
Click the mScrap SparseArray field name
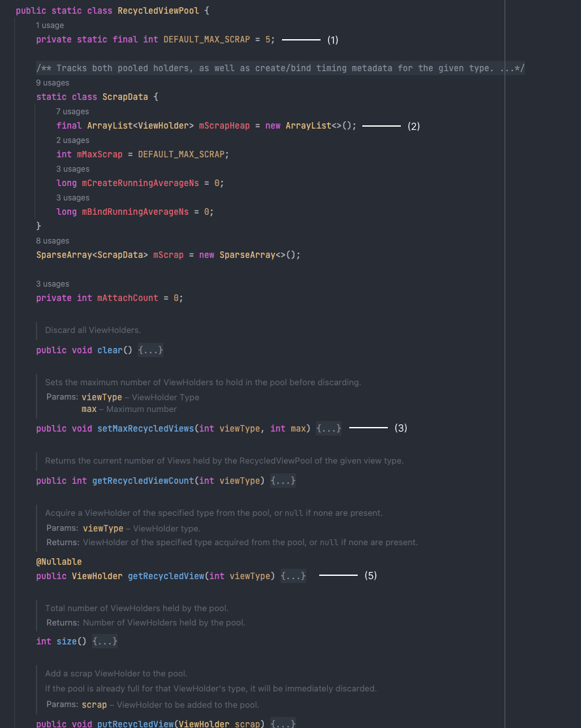pos(168,255)
